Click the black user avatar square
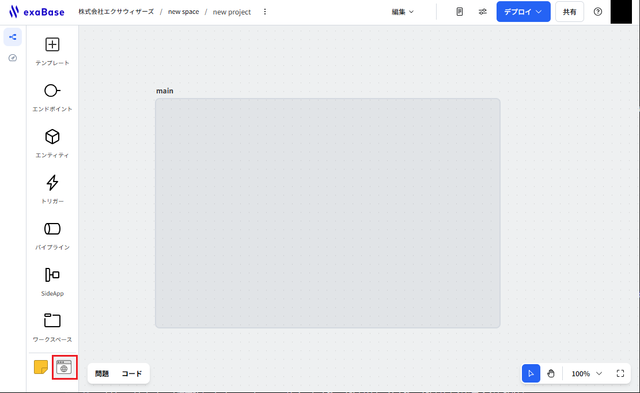 point(621,12)
